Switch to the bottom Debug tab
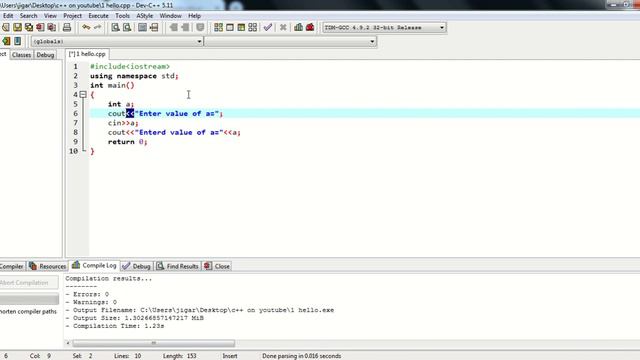 (137, 266)
